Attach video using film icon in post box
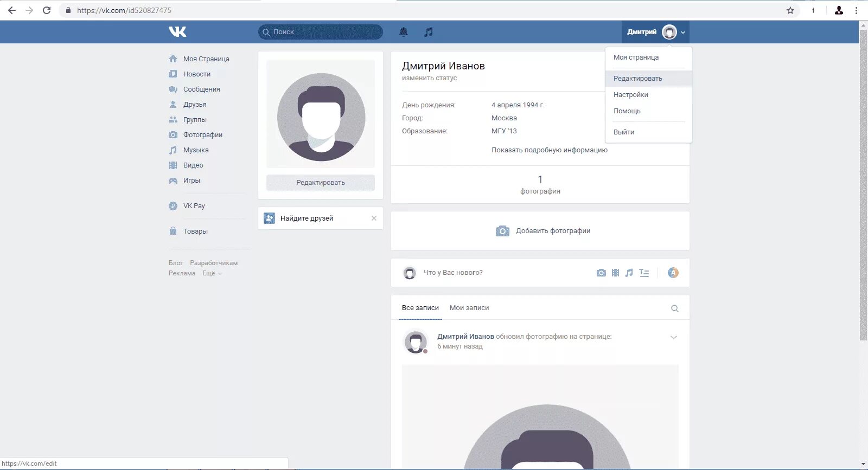The width and height of the screenshot is (868, 470). 615,273
